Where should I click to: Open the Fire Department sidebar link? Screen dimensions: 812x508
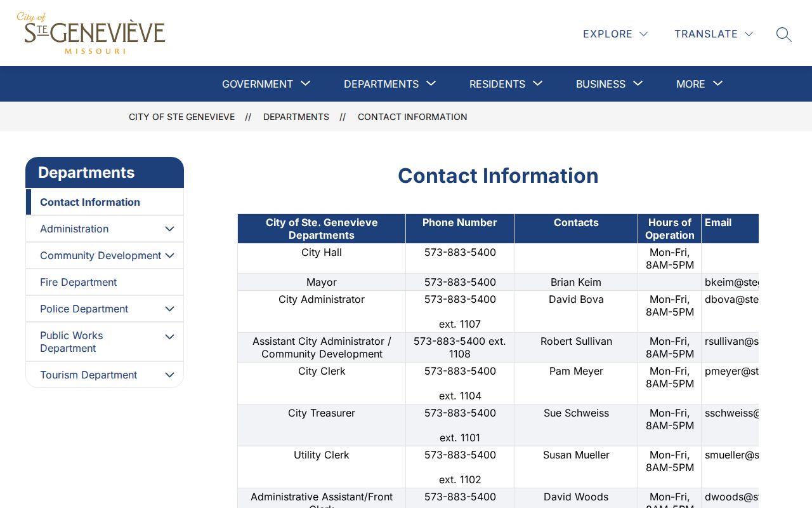pos(79,282)
